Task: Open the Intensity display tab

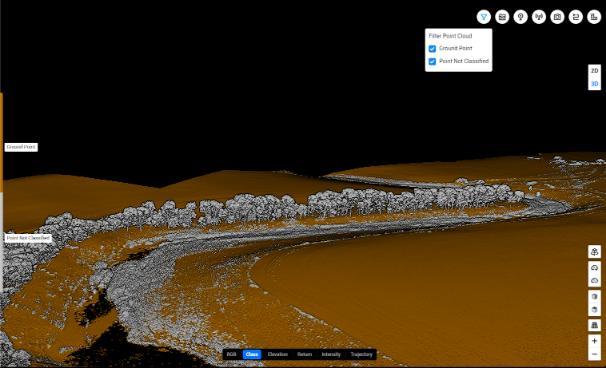Action: click(331, 354)
